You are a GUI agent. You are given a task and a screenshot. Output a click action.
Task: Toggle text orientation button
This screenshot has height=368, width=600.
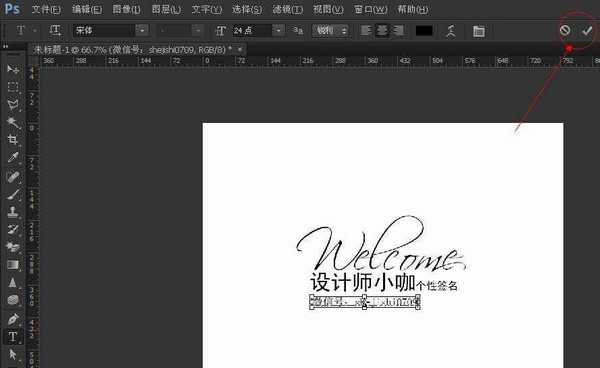tap(55, 31)
